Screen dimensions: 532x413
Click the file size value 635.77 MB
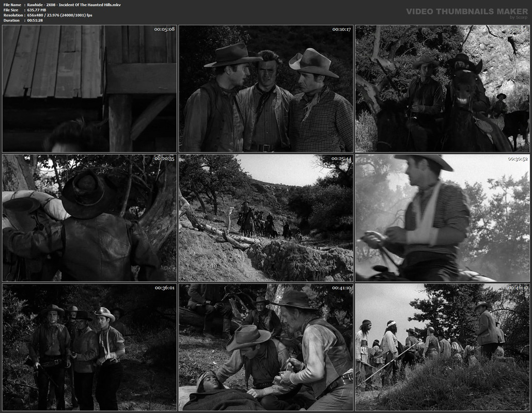pyautogui.click(x=37, y=10)
